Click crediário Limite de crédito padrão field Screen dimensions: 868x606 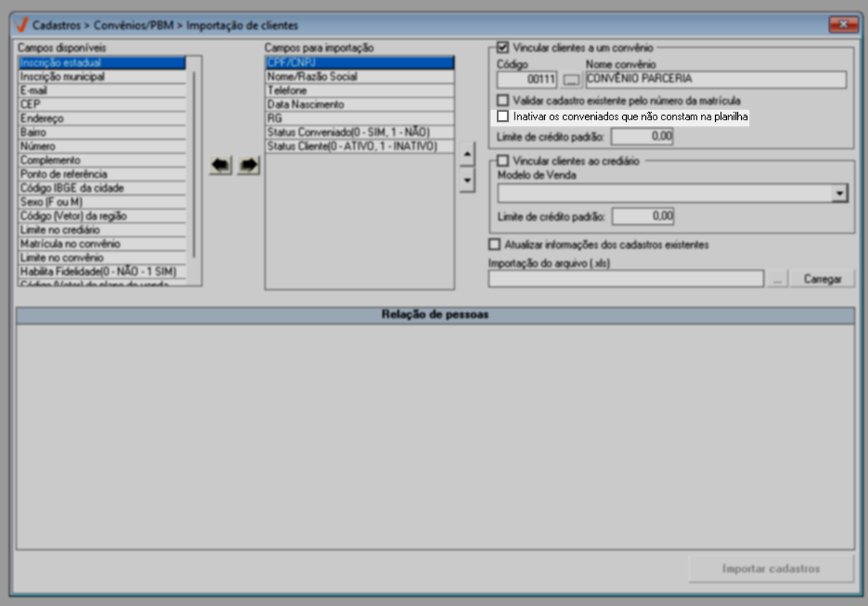(643, 216)
